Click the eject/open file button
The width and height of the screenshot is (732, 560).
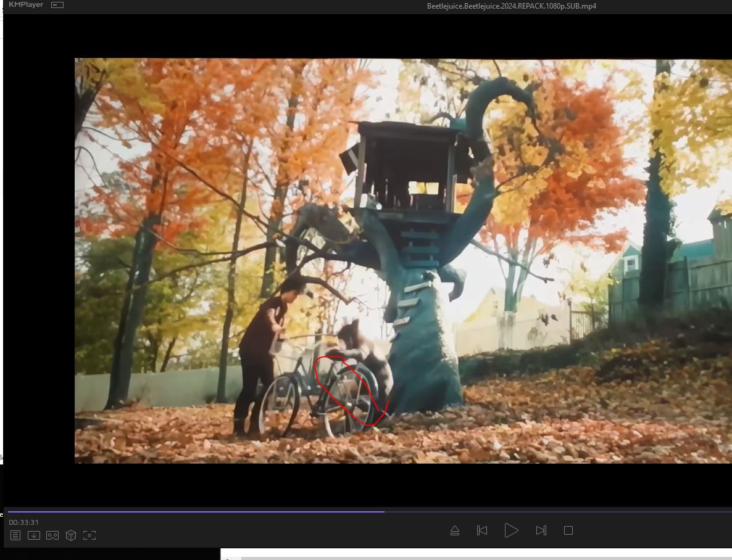pyautogui.click(x=455, y=530)
